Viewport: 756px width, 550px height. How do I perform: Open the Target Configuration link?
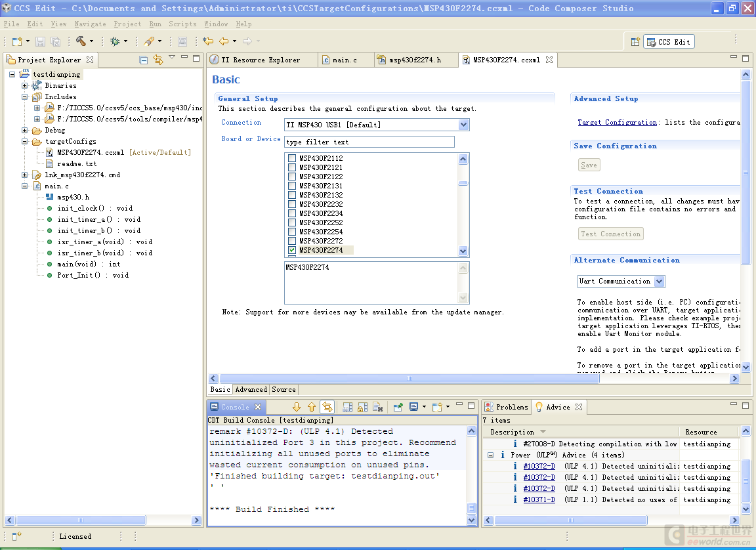617,123
